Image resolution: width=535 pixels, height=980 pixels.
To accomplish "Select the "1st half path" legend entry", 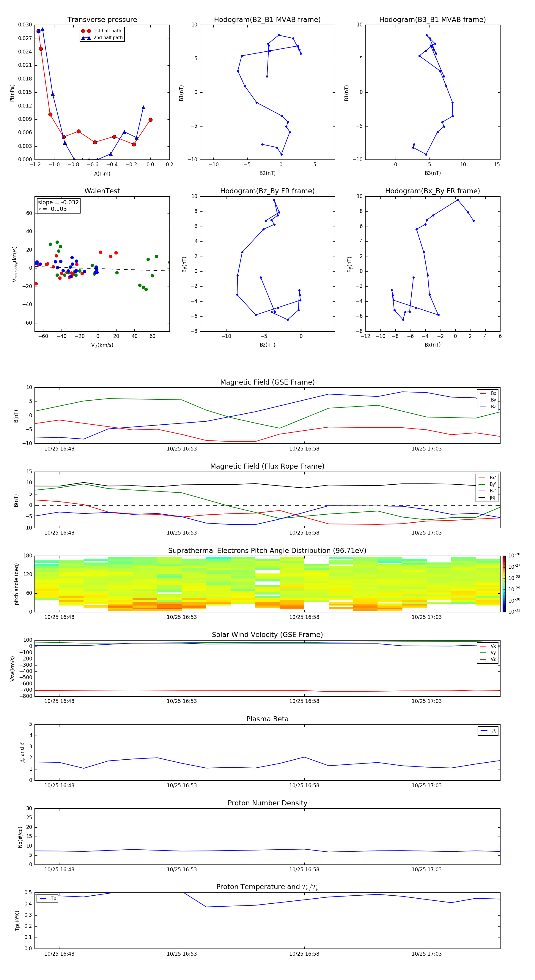I will pyautogui.click(x=101, y=31).
